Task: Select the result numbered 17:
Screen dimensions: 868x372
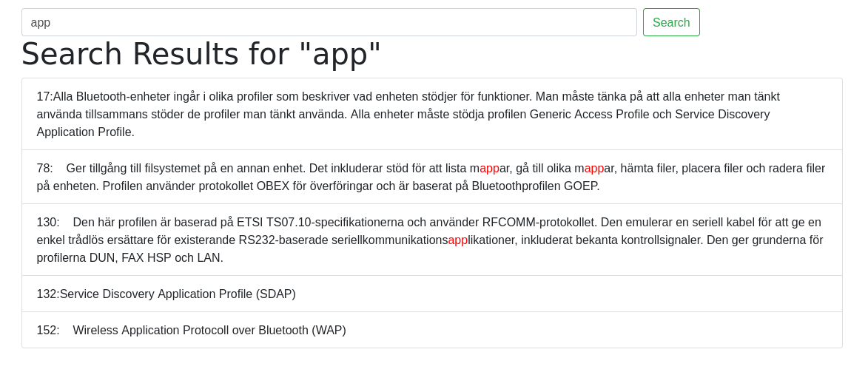Action: click(44, 97)
